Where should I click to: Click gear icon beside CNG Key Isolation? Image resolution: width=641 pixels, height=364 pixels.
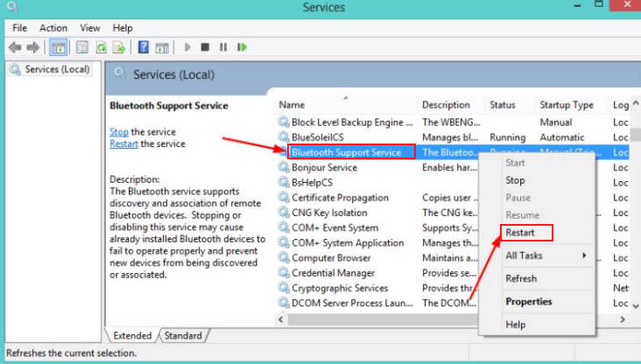pyautogui.click(x=284, y=213)
